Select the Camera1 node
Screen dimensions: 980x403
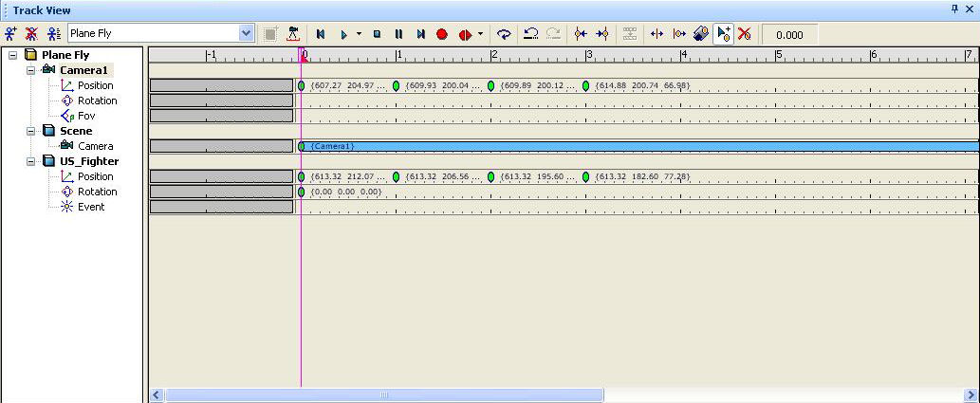pos(83,70)
